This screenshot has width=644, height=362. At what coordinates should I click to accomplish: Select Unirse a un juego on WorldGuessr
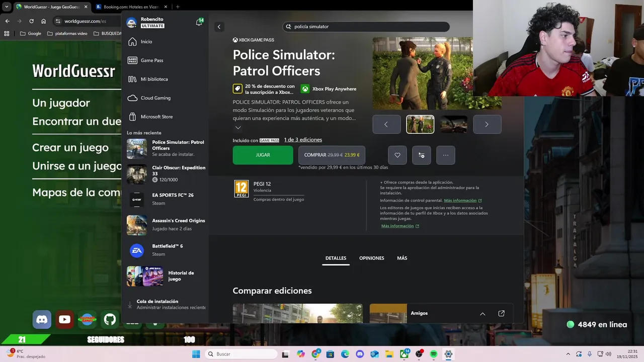click(76, 166)
